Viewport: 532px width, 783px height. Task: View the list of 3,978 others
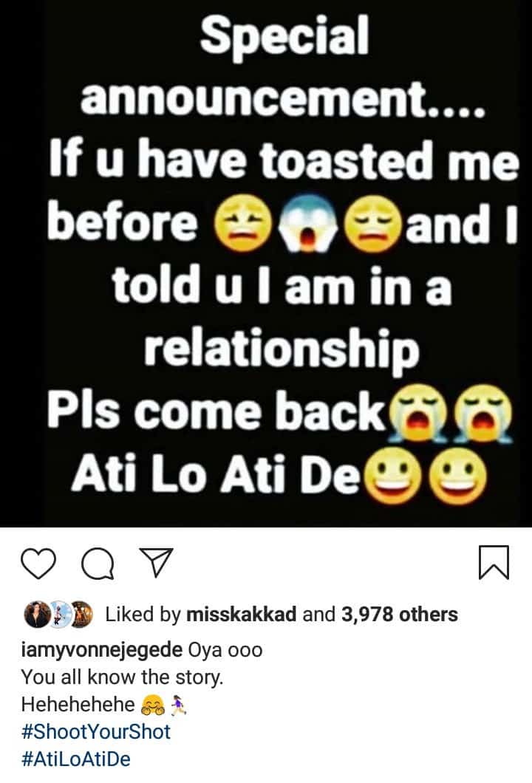[x=400, y=615]
